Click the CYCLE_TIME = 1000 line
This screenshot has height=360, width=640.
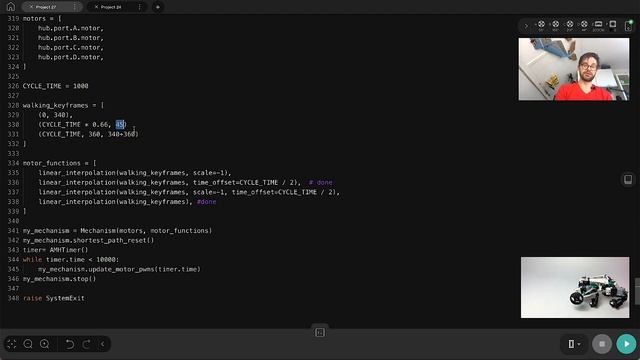pyautogui.click(x=55, y=86)
